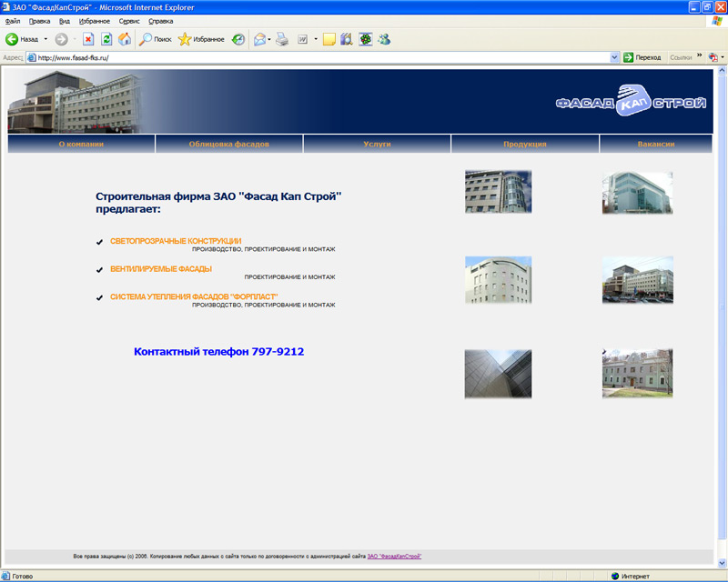This screenshot has height=582, width=728.
Task: Click the green Переход go arrow
Action: 628,57
